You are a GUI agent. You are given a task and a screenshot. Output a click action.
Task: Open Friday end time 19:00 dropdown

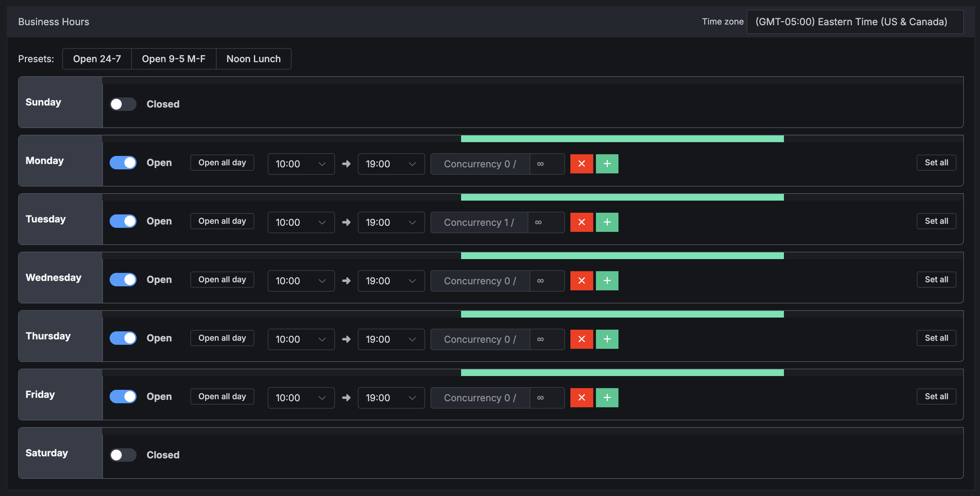tap(391, 398)
